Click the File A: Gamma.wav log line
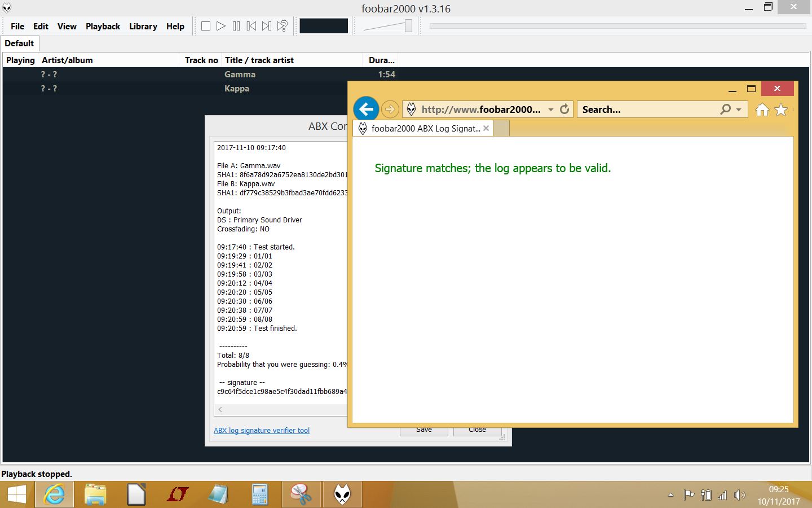Viewport: 812px width, 508px height. pos(249,166)
